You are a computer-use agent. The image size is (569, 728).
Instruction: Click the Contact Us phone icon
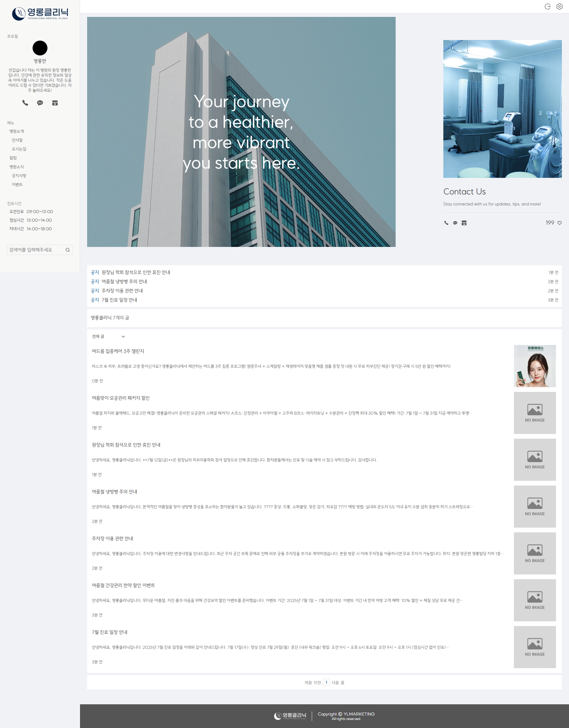pos(446,223)
